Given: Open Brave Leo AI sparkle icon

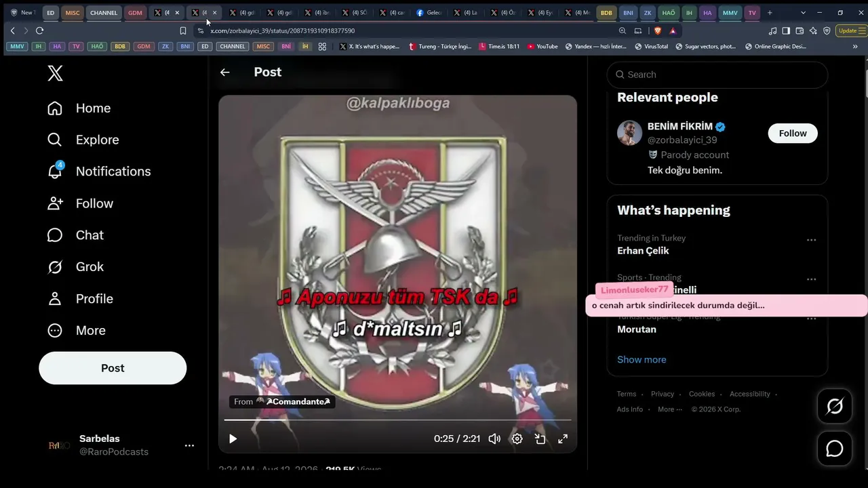Looking at the screenshot, I should click(813, 30).
